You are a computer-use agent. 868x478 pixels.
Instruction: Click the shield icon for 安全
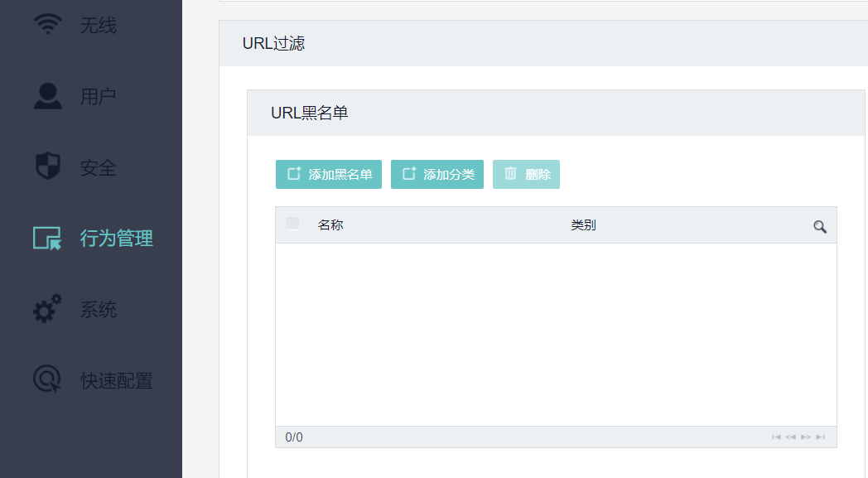tap(47, 167)
